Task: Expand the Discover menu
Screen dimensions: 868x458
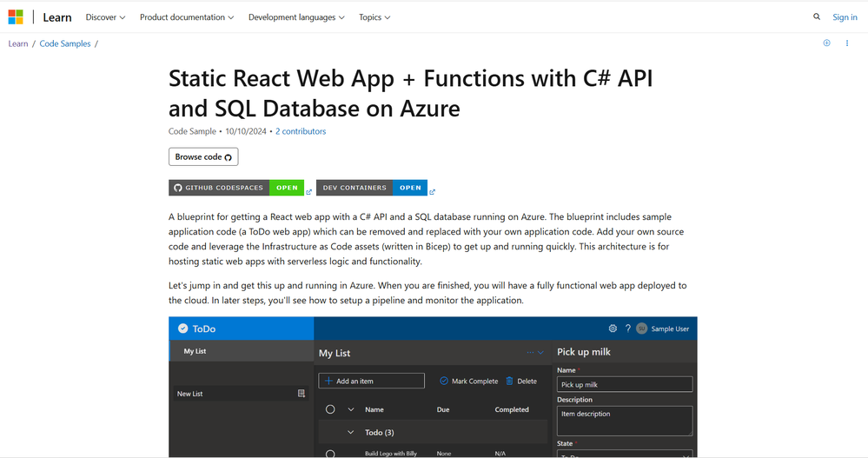Action: pos(105,17)
